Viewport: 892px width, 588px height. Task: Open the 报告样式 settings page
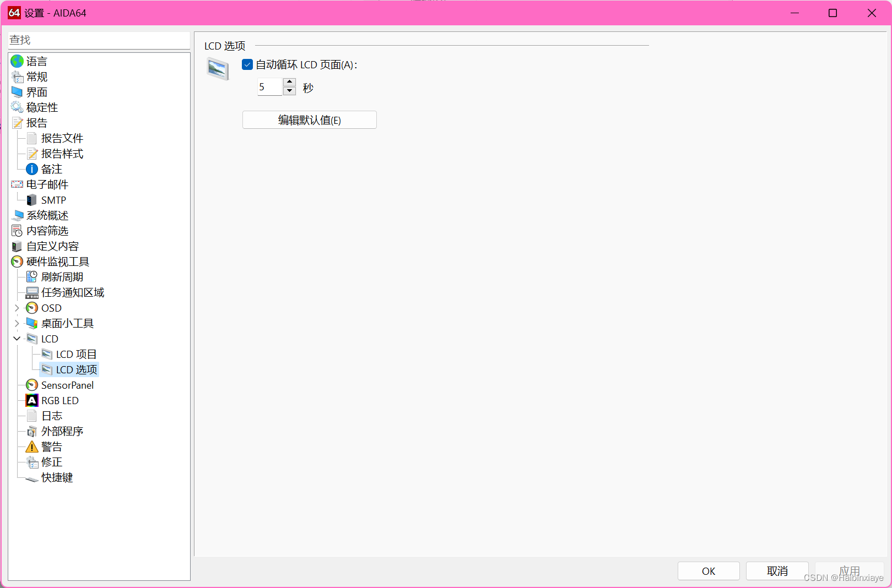(x=62, y=154)
